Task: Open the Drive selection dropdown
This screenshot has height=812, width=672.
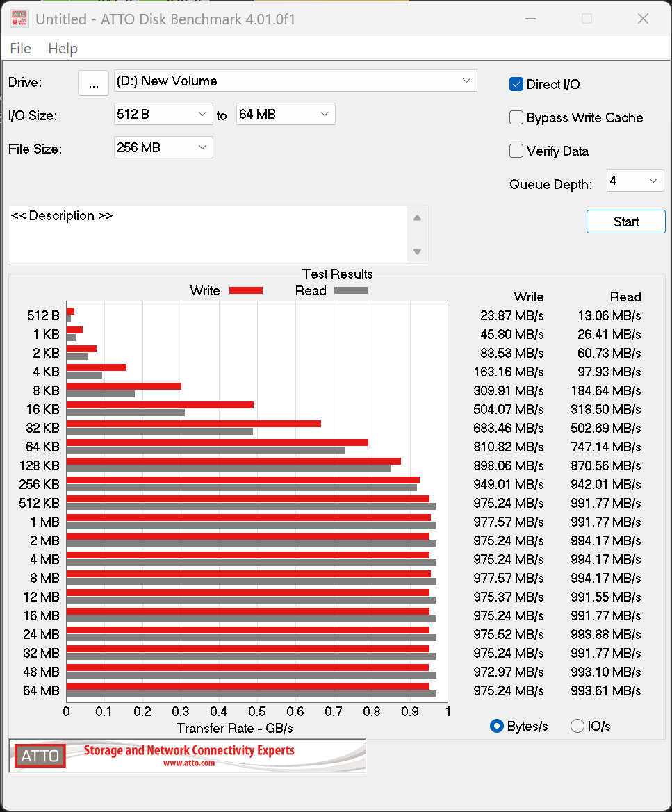Action: 295,81
